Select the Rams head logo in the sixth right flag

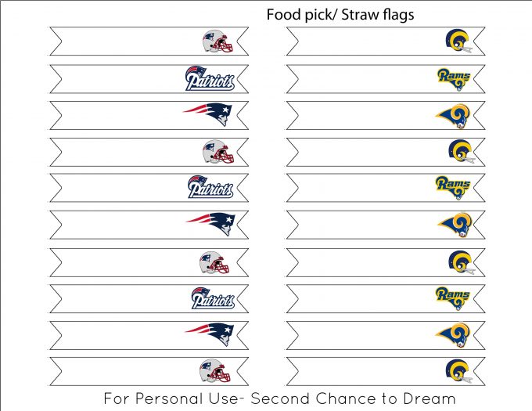click(x=455, y=225)
